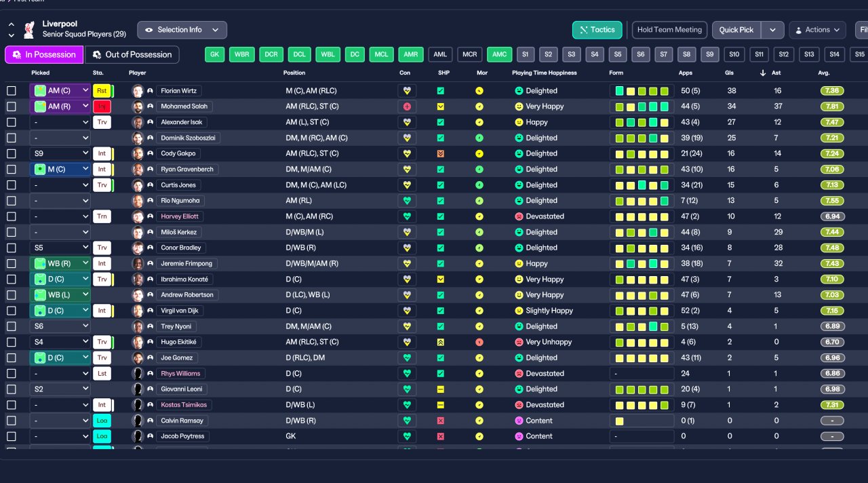Select the AML position chip
This screenshot has width=868, height=483.
click(441, 54)
